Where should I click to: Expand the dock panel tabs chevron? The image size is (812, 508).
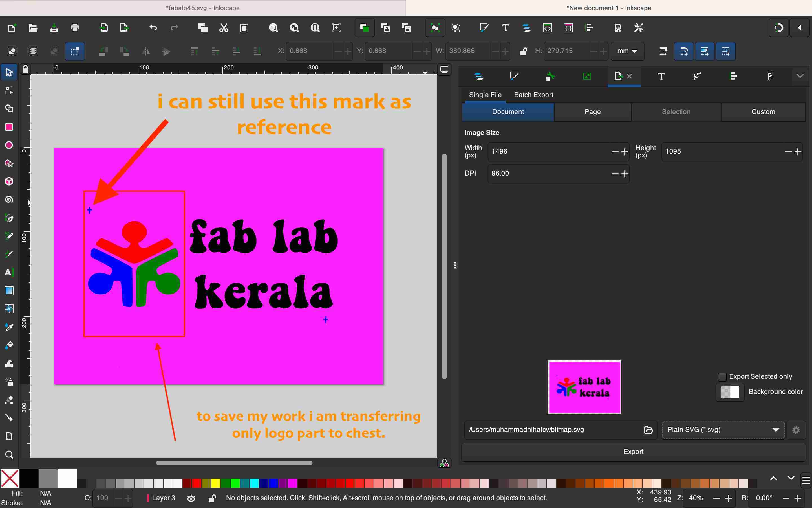(800, 76)
